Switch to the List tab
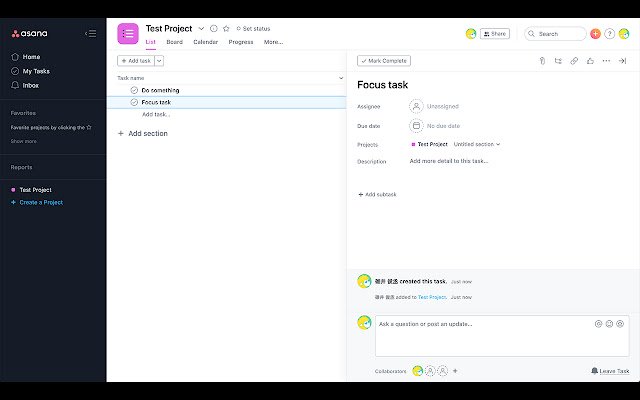 coord(151,42)
